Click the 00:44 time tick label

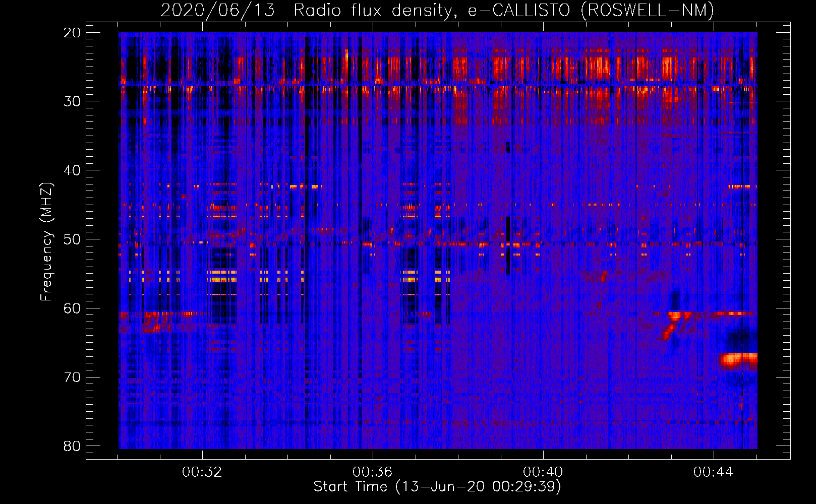(x=714, y=472)
